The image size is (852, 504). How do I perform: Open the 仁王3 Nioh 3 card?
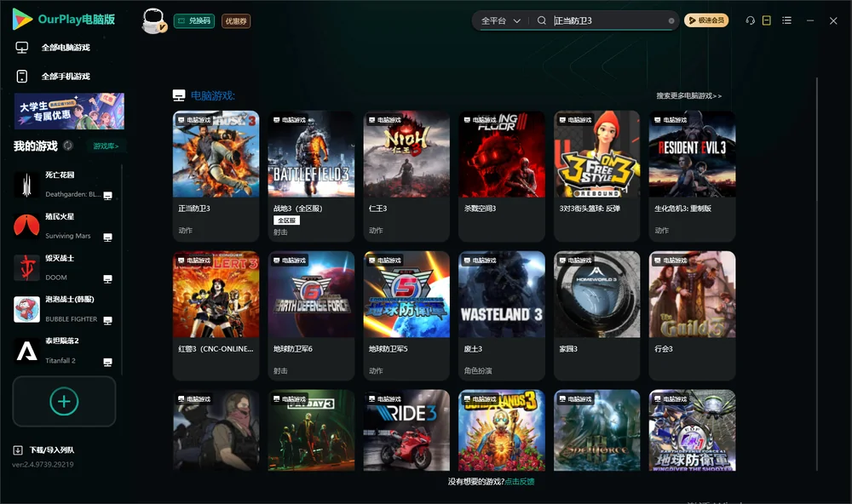tap(406, 176)
